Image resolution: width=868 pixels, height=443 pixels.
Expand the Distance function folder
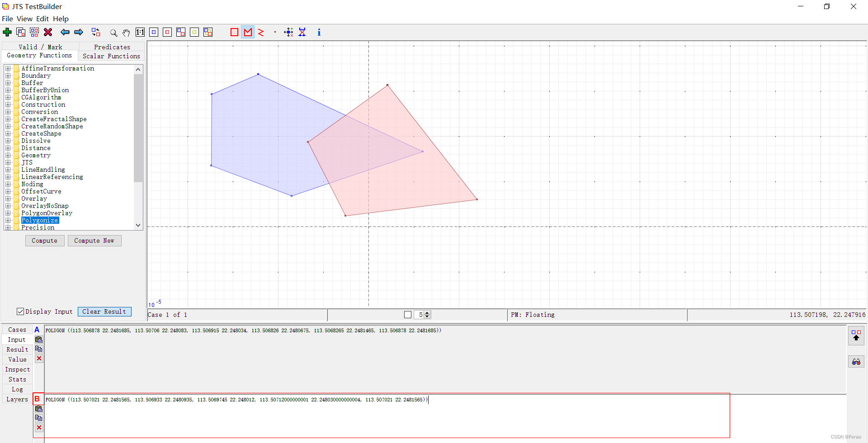(8, 148)
